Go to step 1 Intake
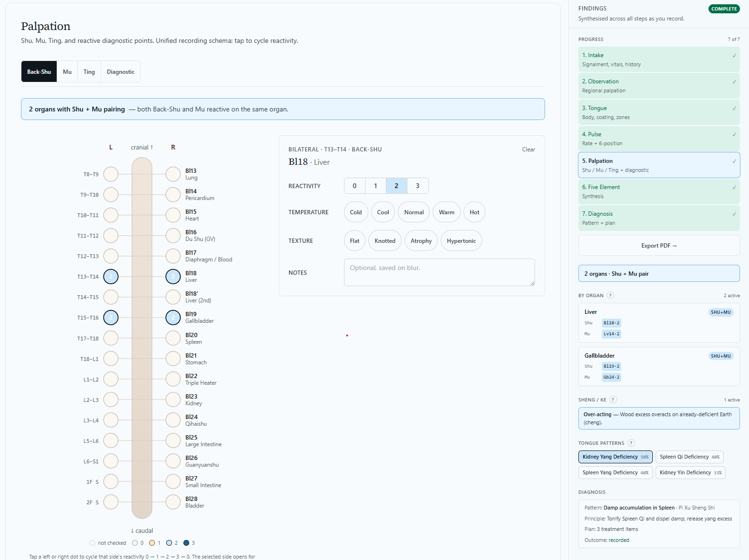The height and width of the screenshot is (560, 749). click(659, 60)
